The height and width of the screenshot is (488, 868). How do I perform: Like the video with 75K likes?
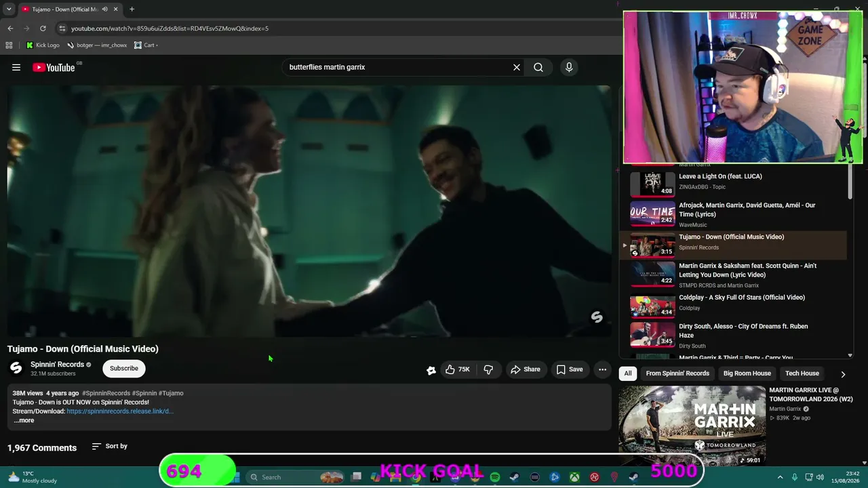point(458,369)
